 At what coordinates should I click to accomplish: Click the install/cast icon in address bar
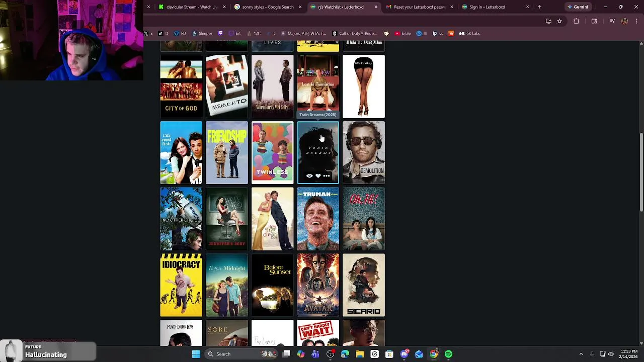coord(548,21)
